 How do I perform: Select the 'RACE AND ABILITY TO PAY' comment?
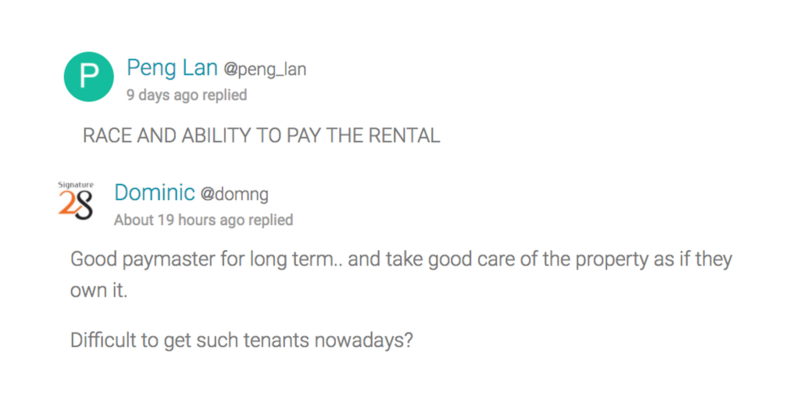coord(261,135)
